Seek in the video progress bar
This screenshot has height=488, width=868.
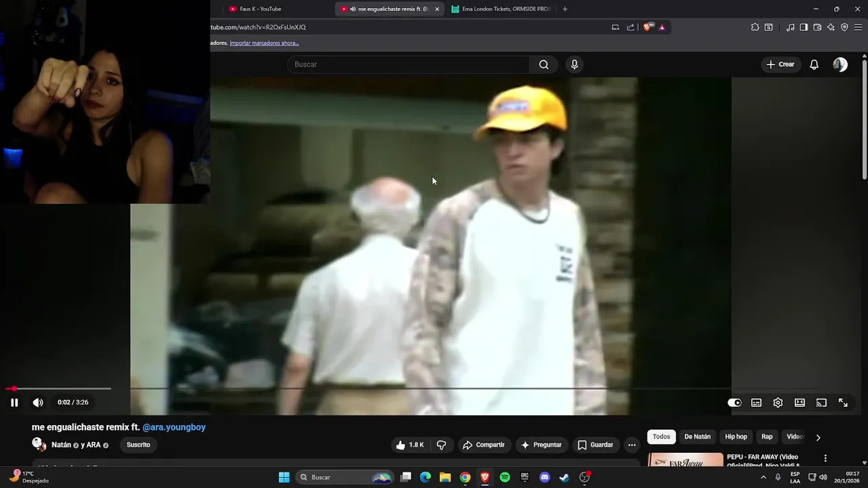(x=434, y=388)
